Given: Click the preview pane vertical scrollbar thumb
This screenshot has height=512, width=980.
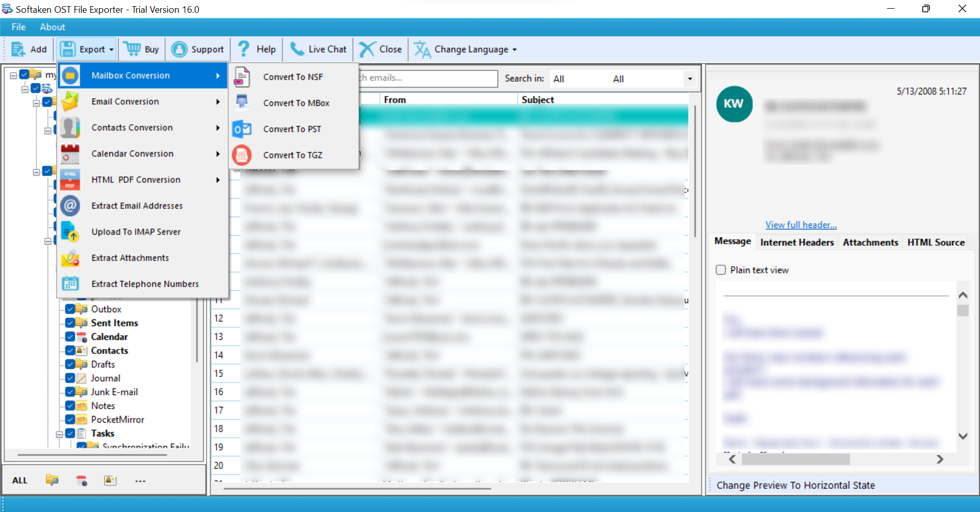Looking at the screenshot, I should (963, 311).
